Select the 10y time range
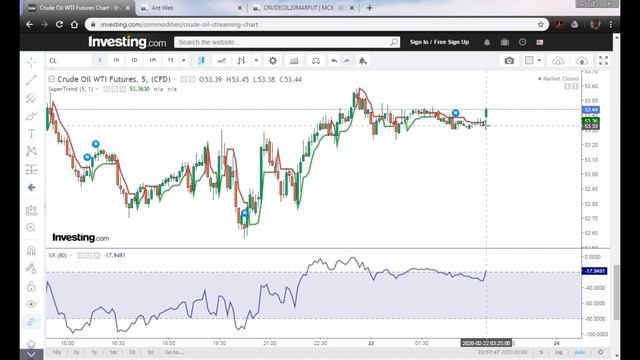 coord(57,352)
